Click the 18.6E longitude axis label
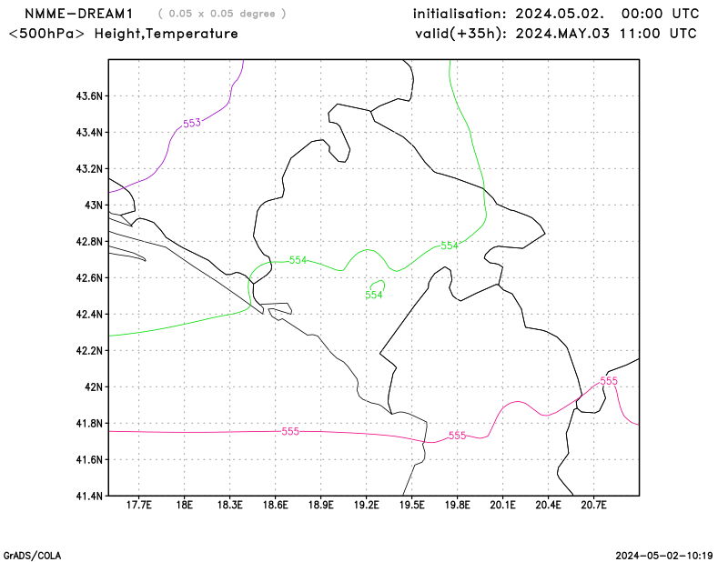The image size is (728, 562). [x=276, y=505]
